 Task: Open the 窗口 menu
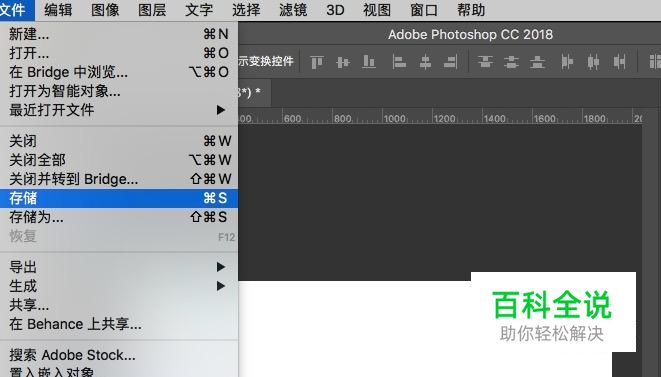point(424,10)
